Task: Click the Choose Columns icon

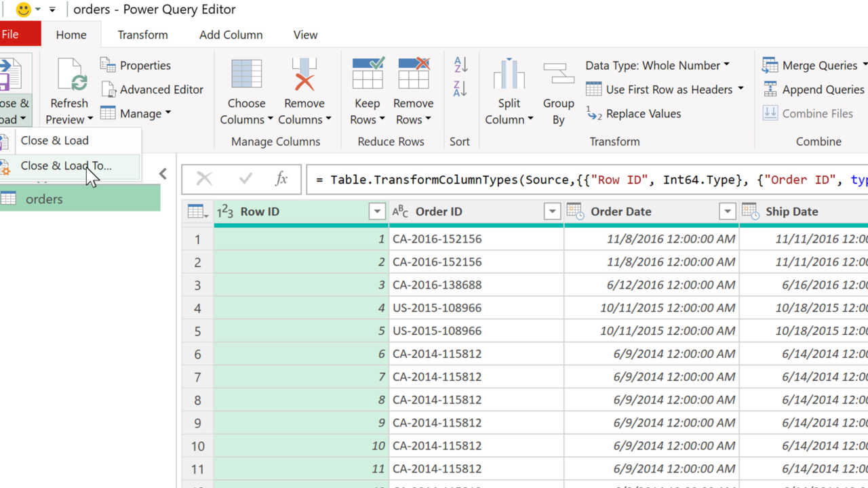Action: pos(246,75)
